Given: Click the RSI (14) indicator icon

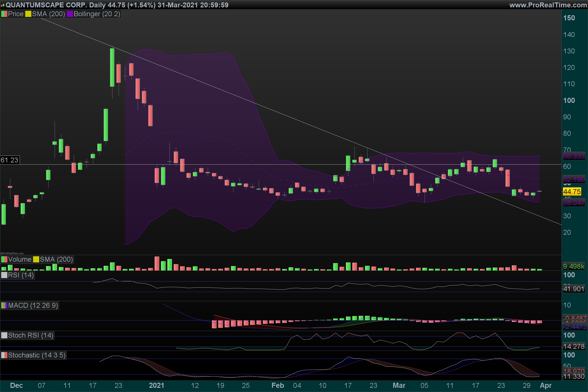Looking at the screenshot, I should [x=4, y=275].
